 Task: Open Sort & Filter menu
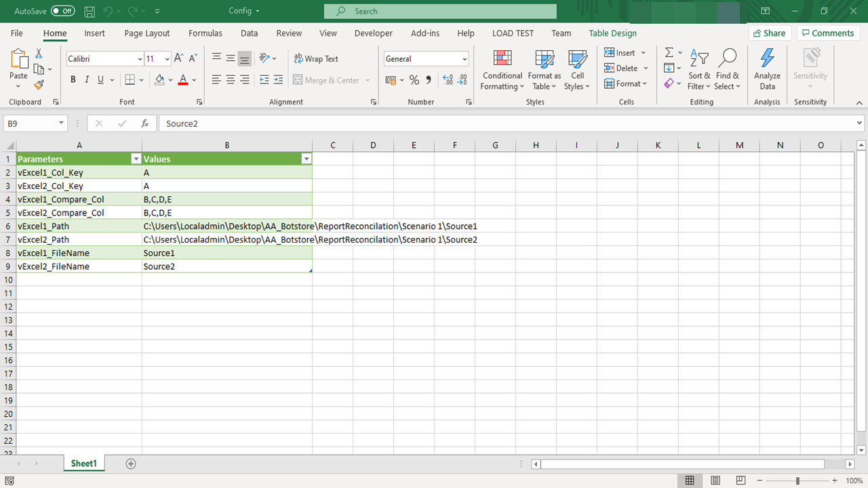point(699,70)
